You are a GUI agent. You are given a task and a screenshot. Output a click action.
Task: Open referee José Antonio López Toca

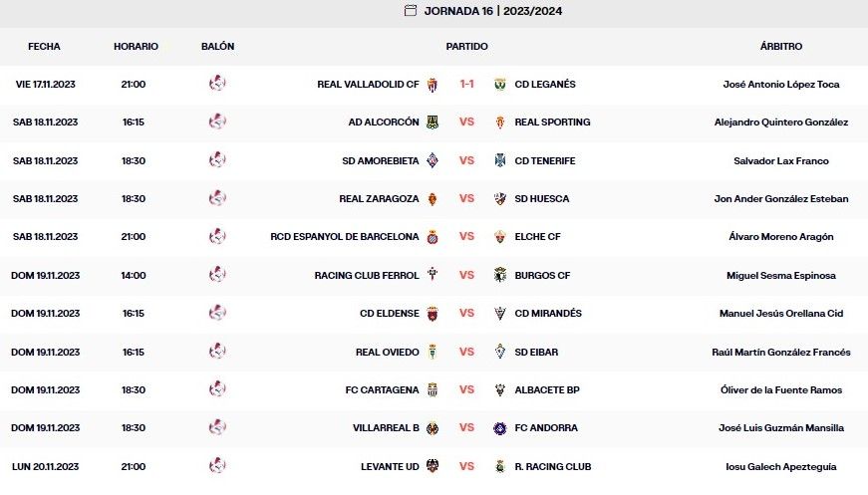(x=780, y=85)
